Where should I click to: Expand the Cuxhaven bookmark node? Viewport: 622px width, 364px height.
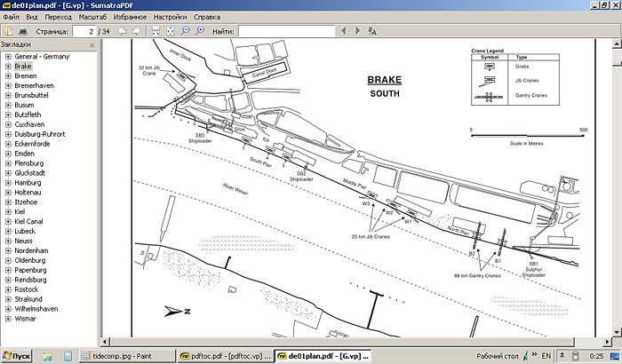click(8, 124)
